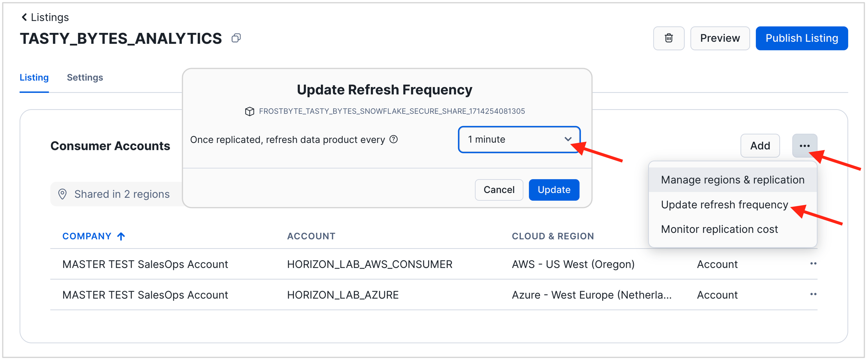Click the secure share package icon
The height and width of the screenshot is (361, 868).
pos(250,111)
